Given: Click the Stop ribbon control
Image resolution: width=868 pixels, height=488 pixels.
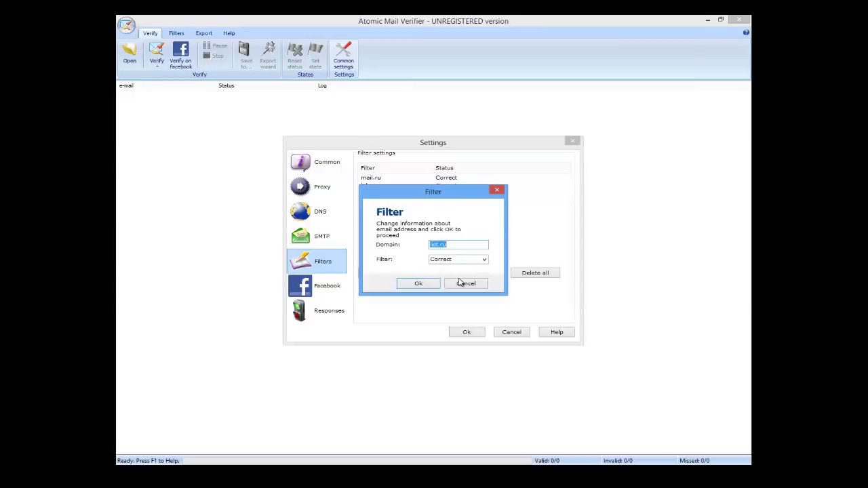Looking at the screenshot, I should [x=214, y=56].
